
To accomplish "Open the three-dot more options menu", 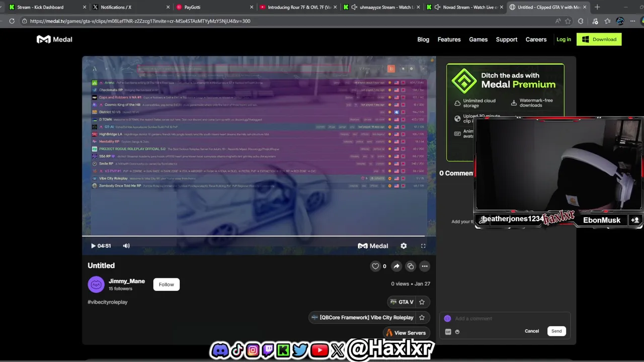I will 425,266.
